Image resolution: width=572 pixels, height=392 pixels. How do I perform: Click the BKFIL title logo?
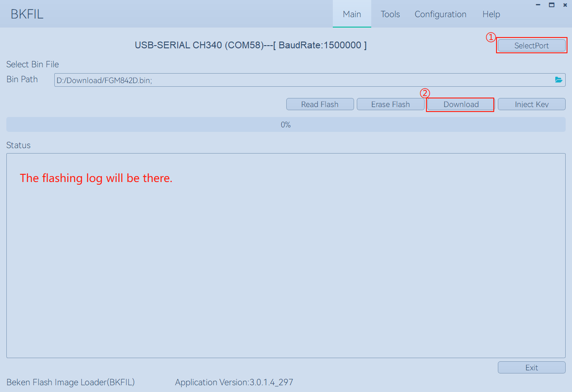27,14
